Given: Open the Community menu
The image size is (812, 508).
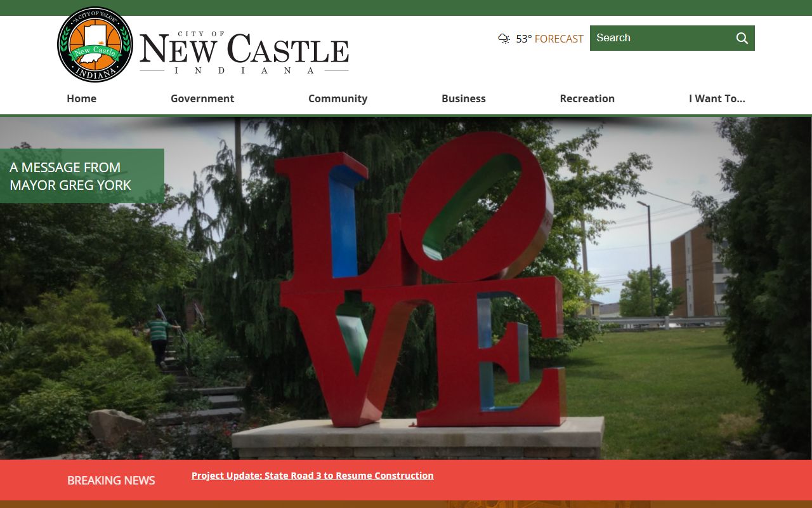Looking at the screenshot, I should point(337,98).
